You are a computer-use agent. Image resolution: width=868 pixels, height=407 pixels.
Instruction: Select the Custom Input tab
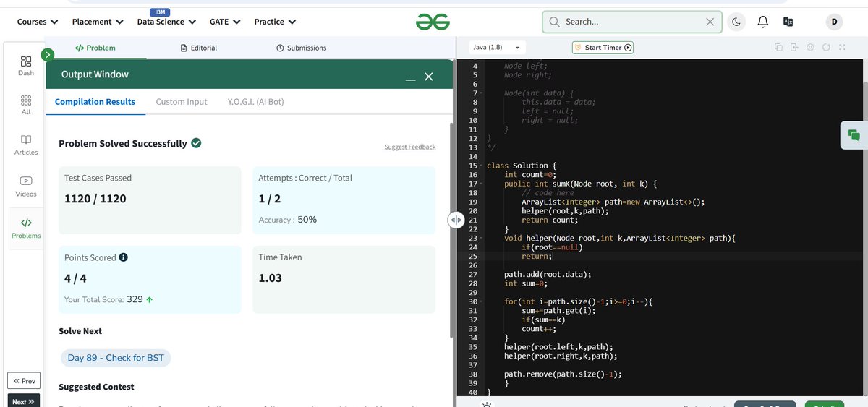click(x=182, y=102)
